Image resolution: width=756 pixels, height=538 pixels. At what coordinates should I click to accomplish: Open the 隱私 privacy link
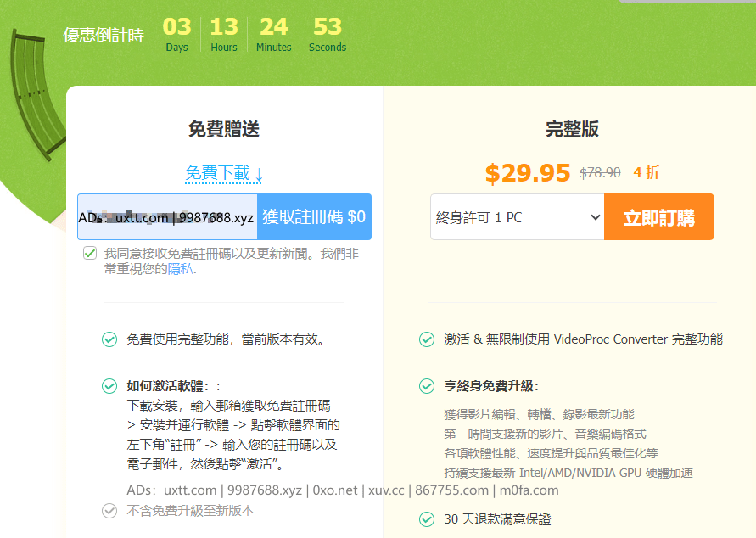(181, 269)
